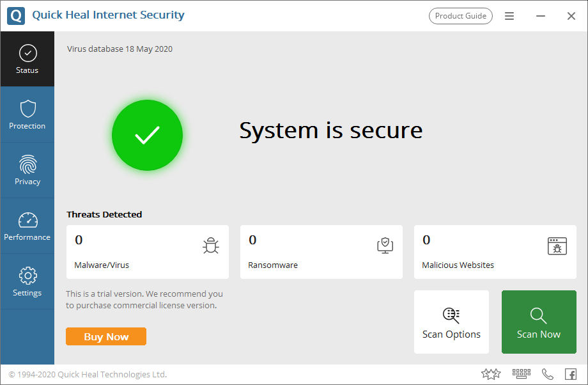The height and width of the screenshot is (385, 588).
Task: Click the Product Guide button
Action: click(x=460, y=16)
